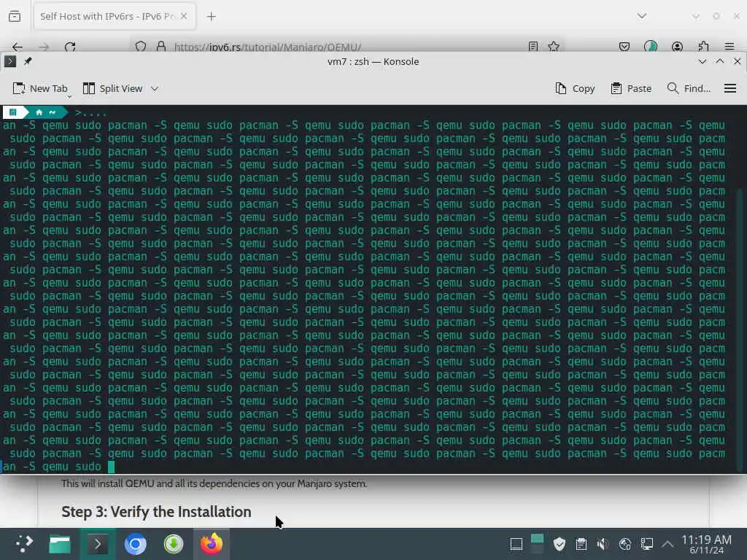Screen dimensions: 747x560
Task: Click the Split View button
Action: [112, 88]
